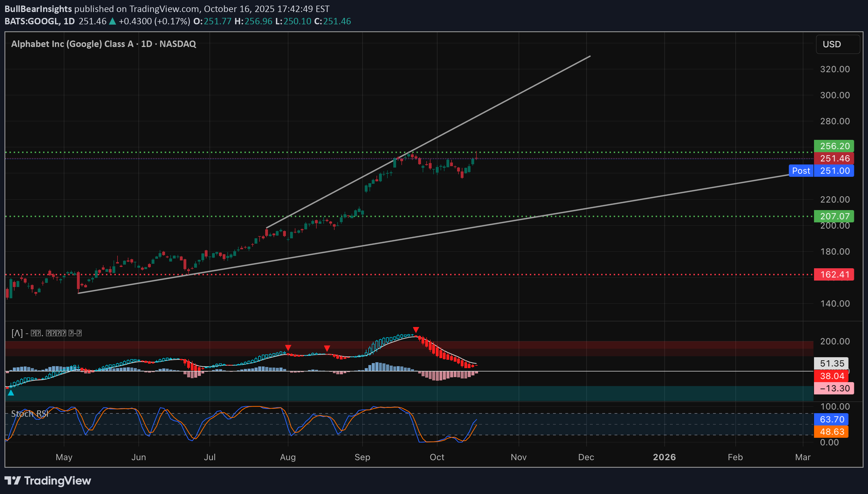The width and height of the screenshot is (868, 494).
Task: Click the blue Post price tag
Action: [801, 171]
